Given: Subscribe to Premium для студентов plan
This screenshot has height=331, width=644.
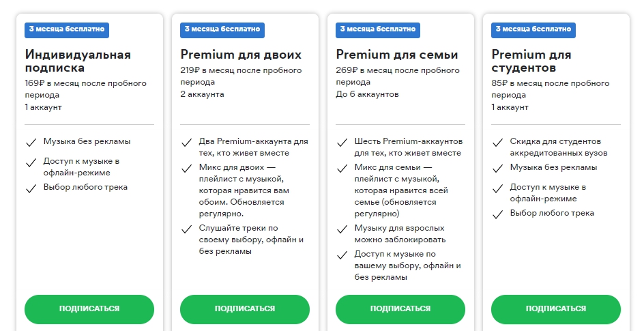Looking at the screenshot, I should [556, 309].
